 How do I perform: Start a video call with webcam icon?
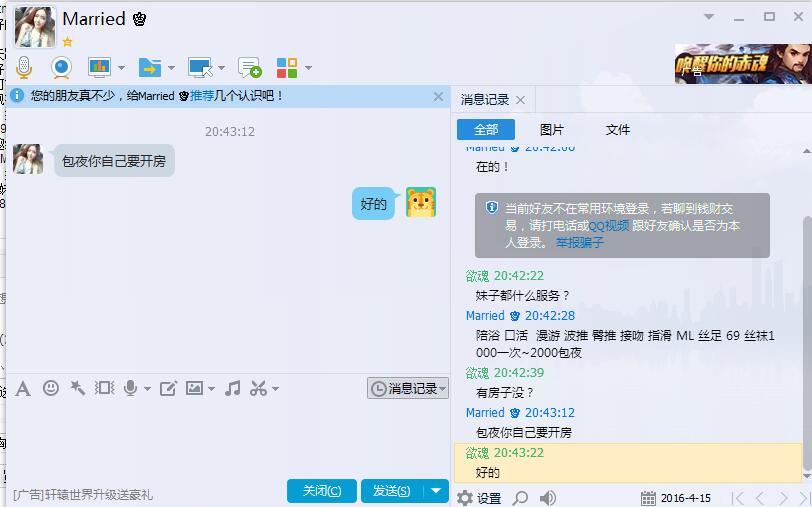[62, 67]
